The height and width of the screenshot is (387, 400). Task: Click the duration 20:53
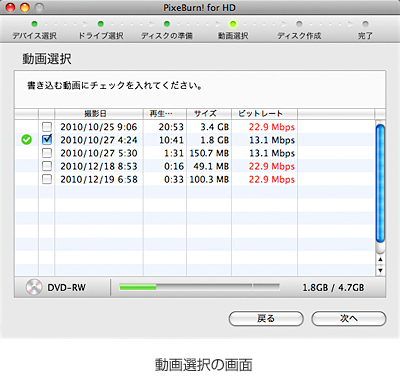[x=171, y=127]
